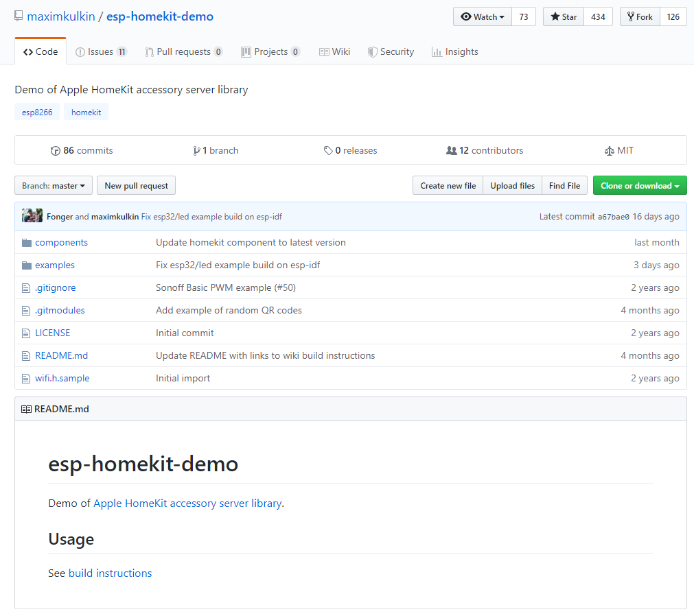694x616 pixels.
Task: Open Fonger's profile link
Action: coord(60,217)
